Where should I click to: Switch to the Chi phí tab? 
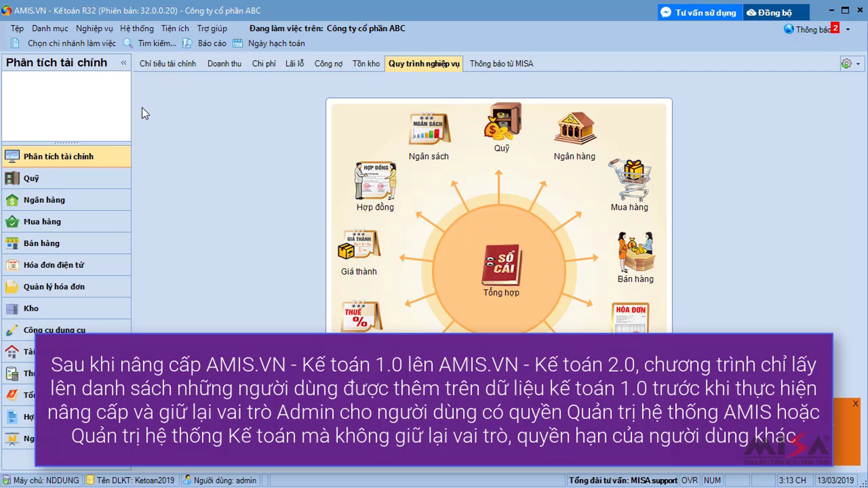264,64
